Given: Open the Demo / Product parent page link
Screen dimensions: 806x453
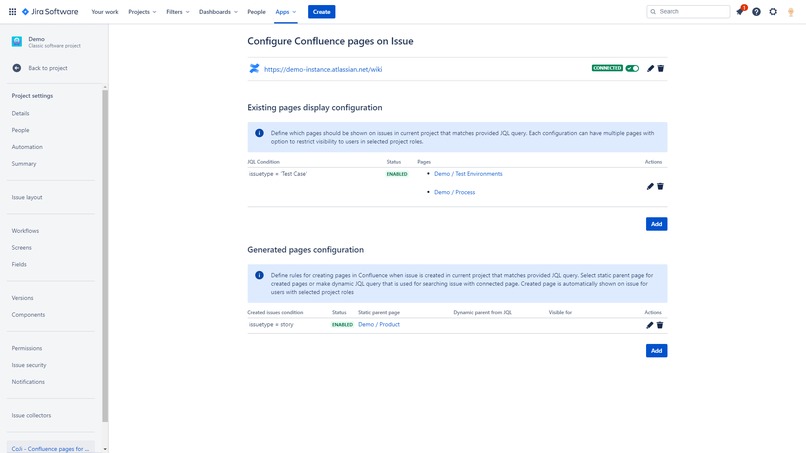Looking at the screenshot, I should click(x=379, y=324).
